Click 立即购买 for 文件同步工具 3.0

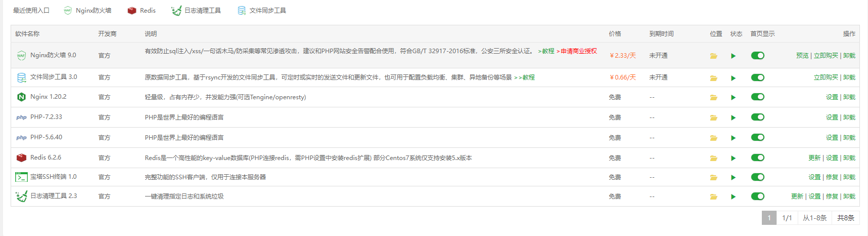coord(826,77)
